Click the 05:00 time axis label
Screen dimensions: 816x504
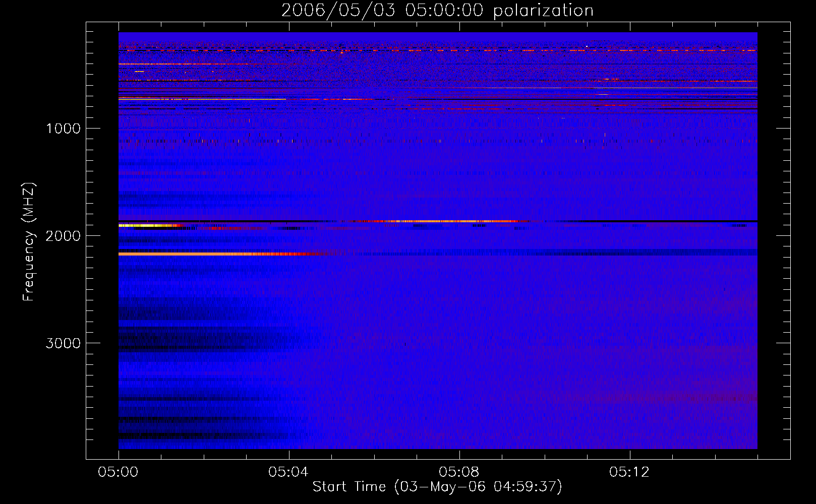118,472
